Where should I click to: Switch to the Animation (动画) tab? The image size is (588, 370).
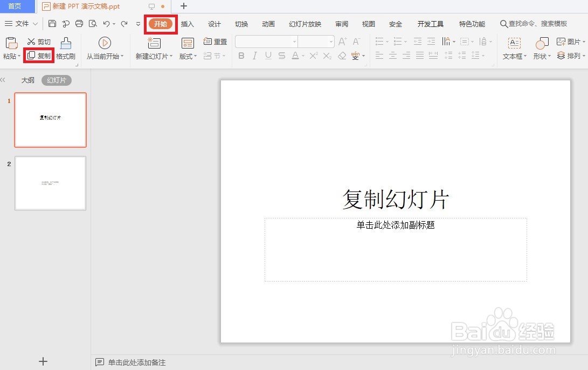click(x=268, y=24)
